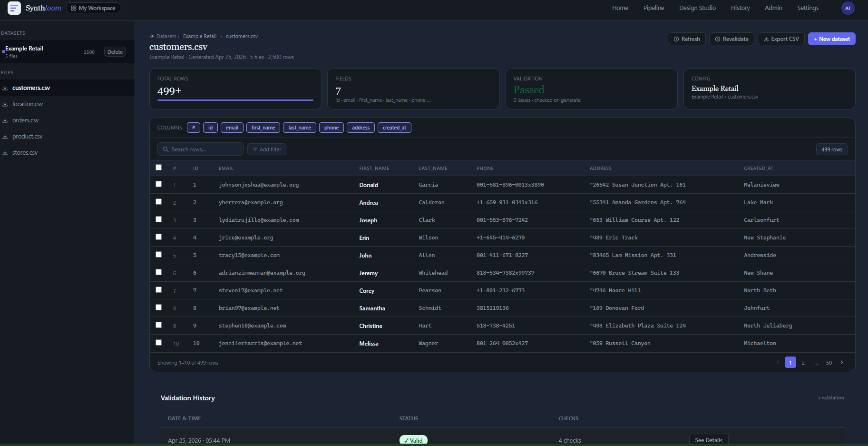Click the 499 rows count badge
868x446 pixels.
coord(832,149)
